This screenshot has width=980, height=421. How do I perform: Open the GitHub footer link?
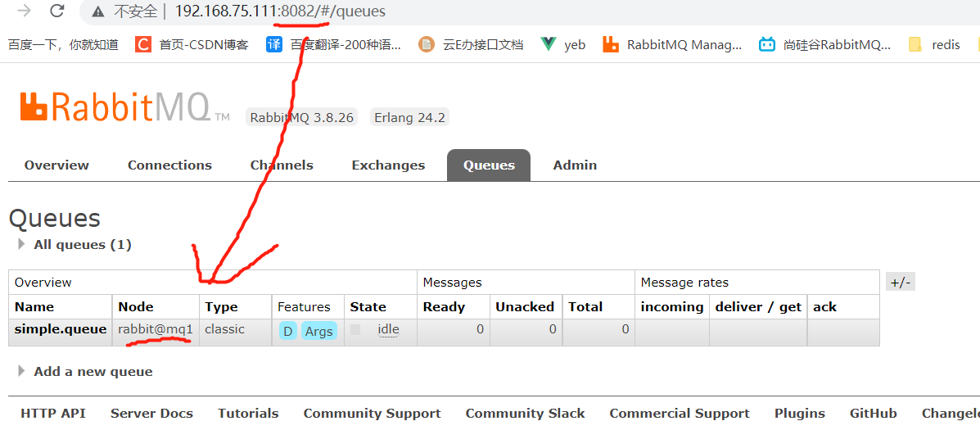coord(873,414)
